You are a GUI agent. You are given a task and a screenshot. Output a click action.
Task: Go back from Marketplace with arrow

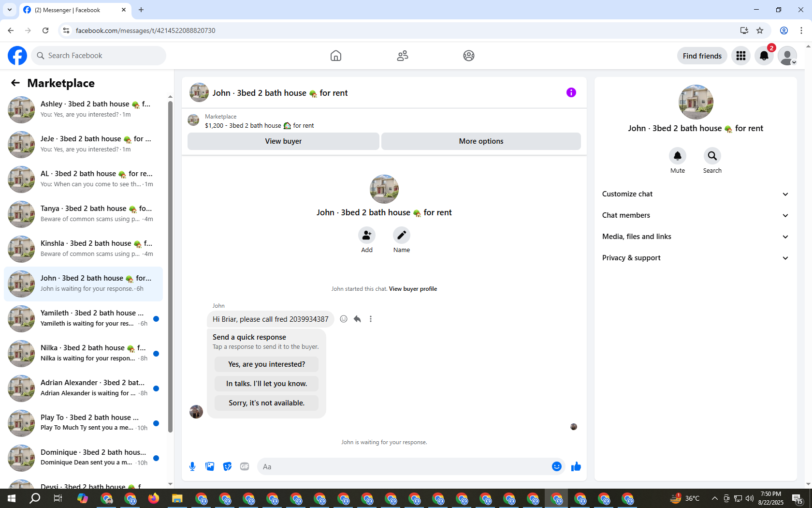point(15,83)
